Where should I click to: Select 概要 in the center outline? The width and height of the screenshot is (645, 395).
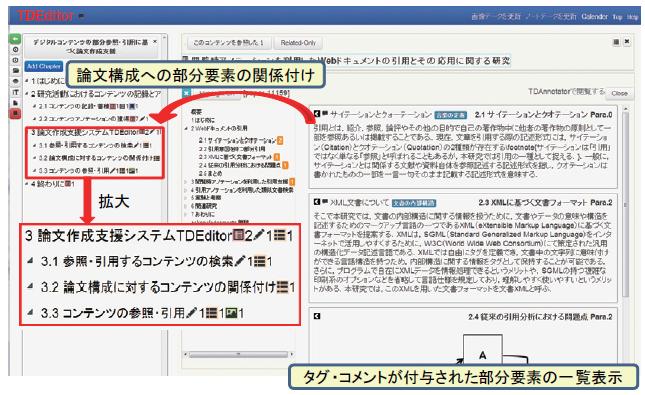coord(196,112)
